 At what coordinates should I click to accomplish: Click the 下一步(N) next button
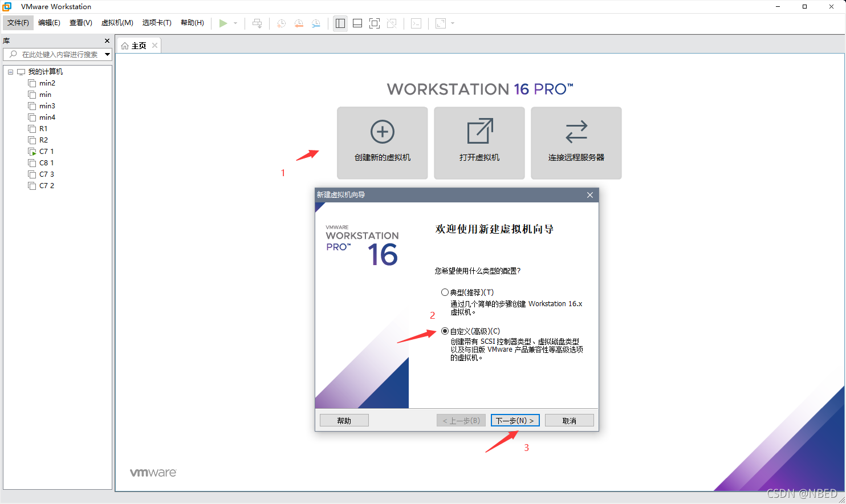coord(515,420)
